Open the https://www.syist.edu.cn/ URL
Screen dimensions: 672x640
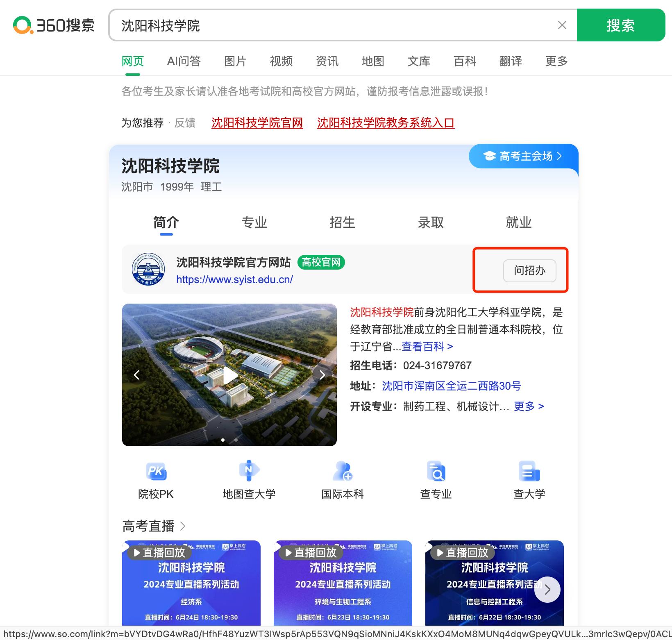pyautogui.click(x=234, y=280)
